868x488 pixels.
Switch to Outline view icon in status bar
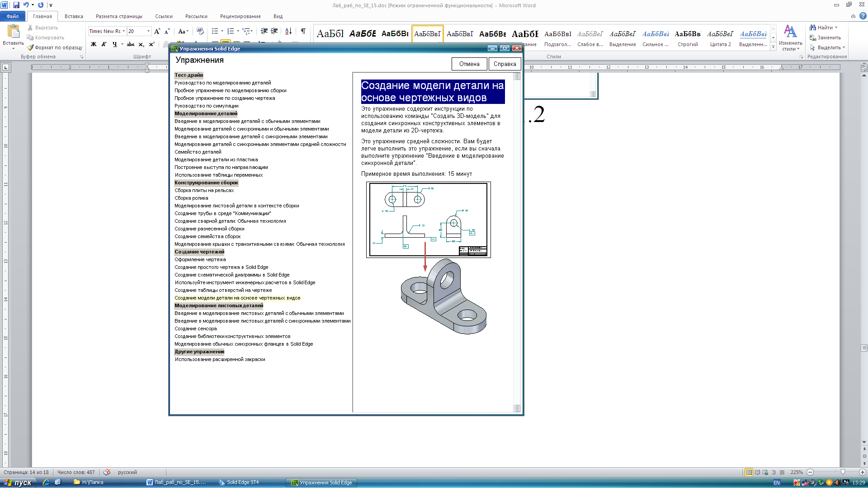774,472
